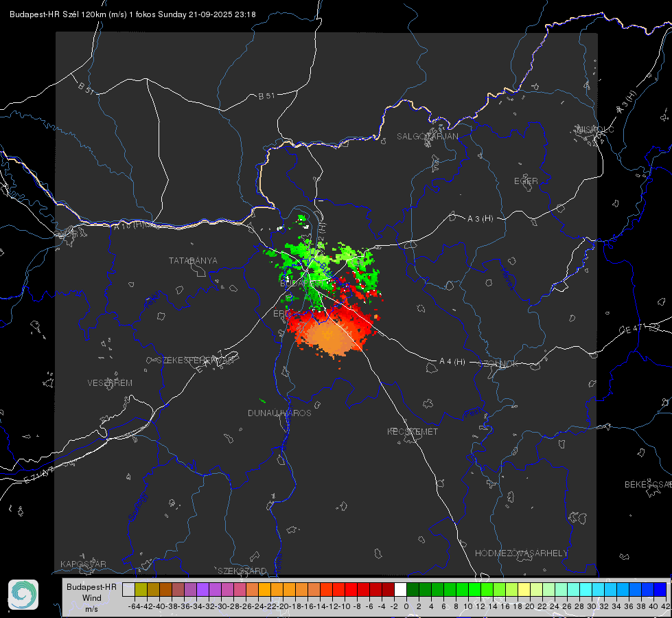Select the yellow legend swatch between 18 and 20
672x618 pixels.
point(524,590)
